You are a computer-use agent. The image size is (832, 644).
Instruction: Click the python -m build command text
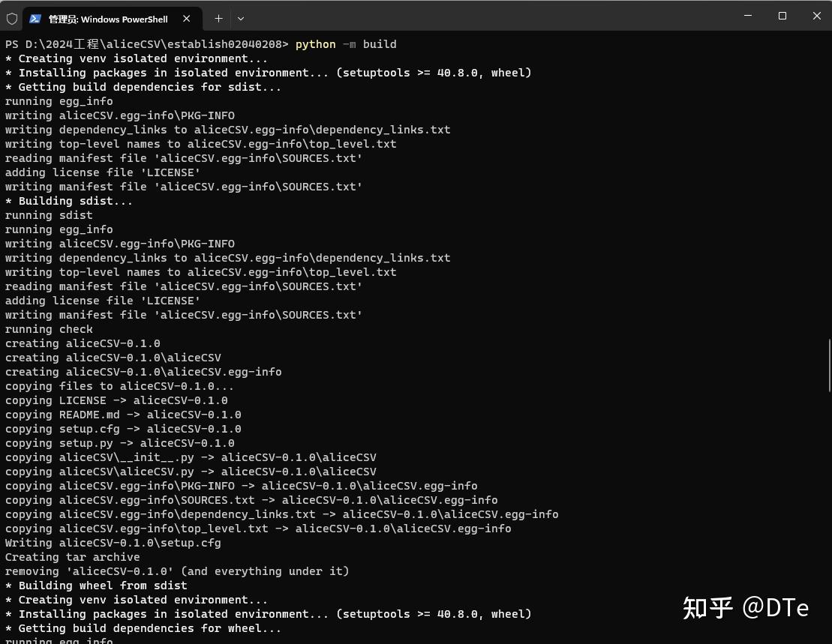click(x=345, y=43)
